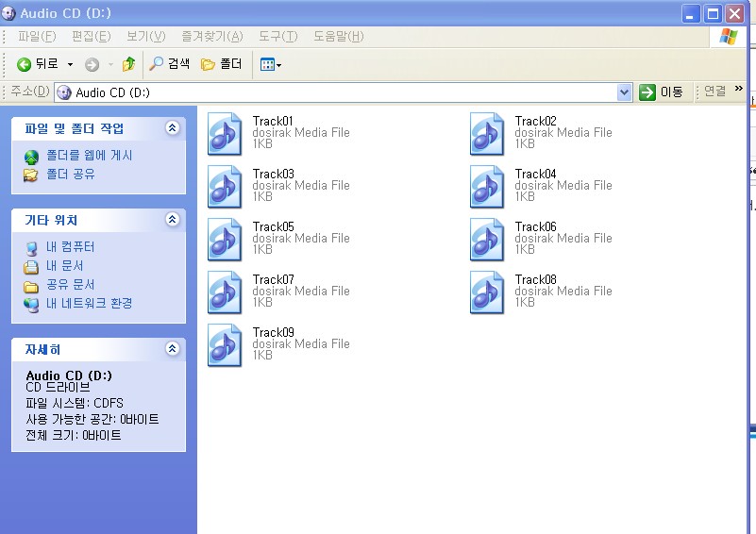Screen dimensions: 756x534
Task: Click the CD icon in address bar
Action: [64, 92]
